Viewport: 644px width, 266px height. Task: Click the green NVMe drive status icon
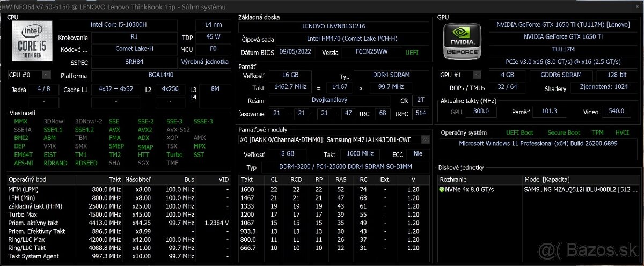[x=442, y=189]
